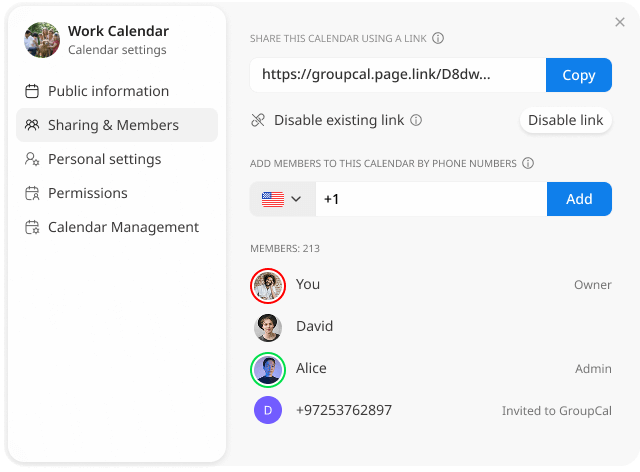Open Calendar Management section

pyautogui.click(x=117, y=227)
